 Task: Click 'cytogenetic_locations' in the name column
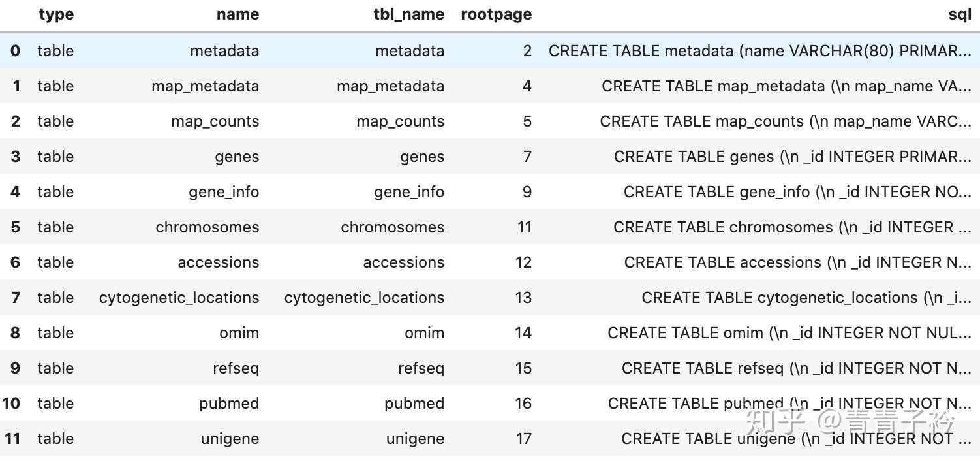179,298
